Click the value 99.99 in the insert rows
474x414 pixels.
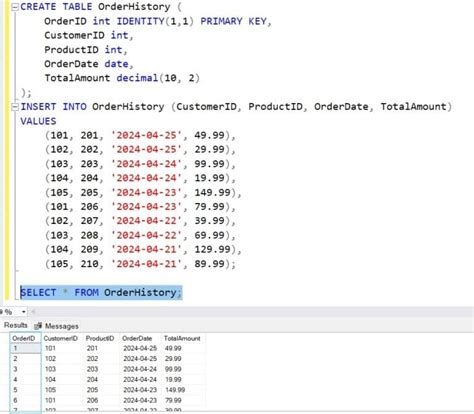tap(209, 164)
